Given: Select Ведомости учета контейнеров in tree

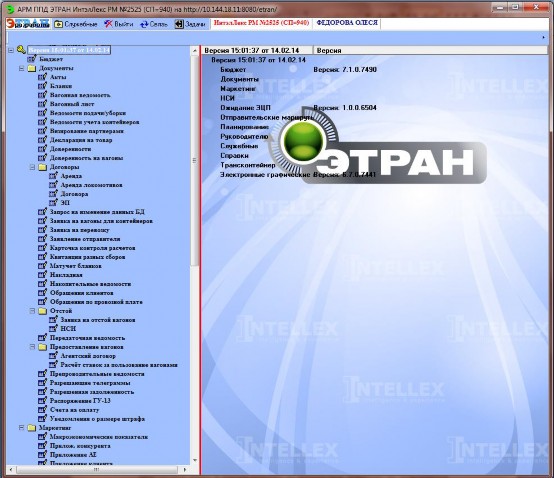Looking at the screenshot, I should 94,122.
